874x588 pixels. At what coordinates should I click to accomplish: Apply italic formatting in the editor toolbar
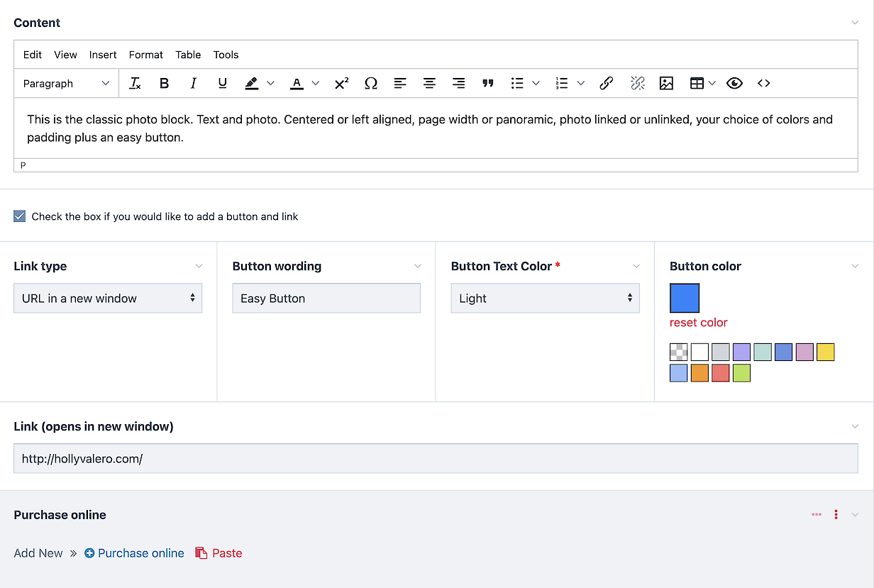click(x=193, y=84)
